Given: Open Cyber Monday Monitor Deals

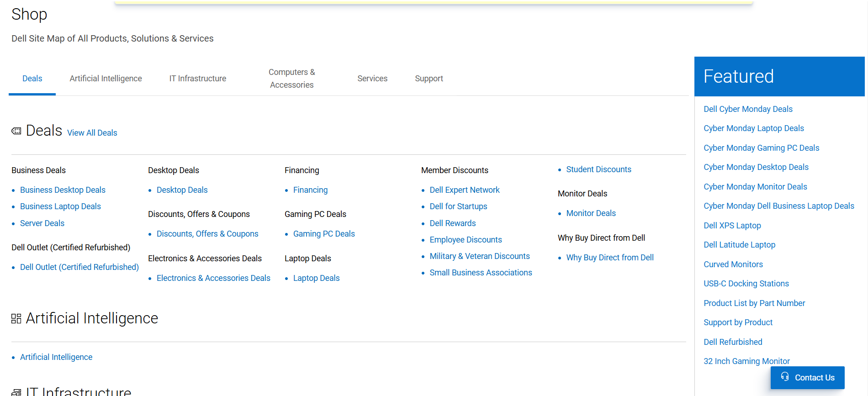Looking at the screenshot, I should tap(755, 187).
